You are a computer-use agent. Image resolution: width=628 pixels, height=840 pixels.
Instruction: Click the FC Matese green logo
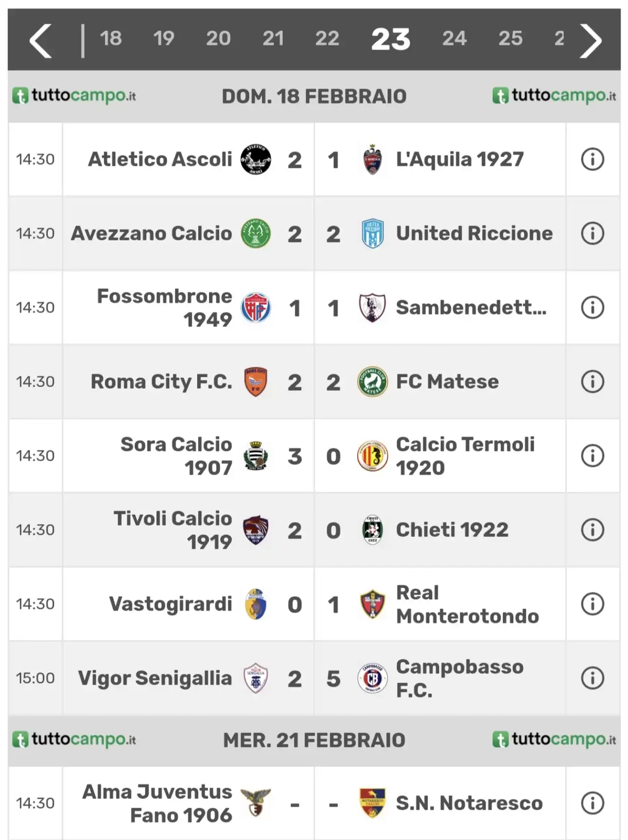click(x=372, y=382)
